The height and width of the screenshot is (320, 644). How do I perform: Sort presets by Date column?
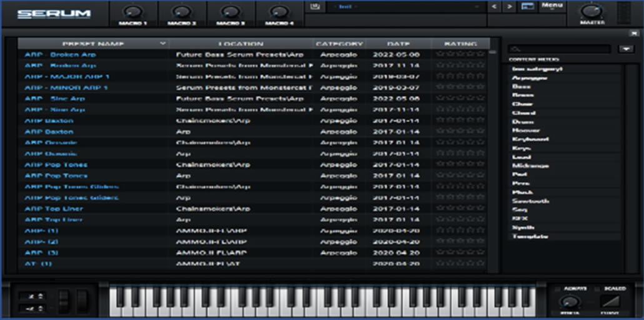tap(399, 44)
